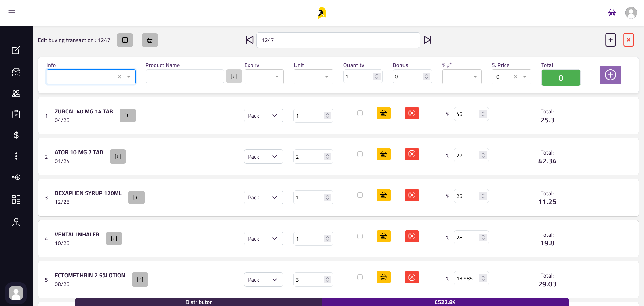Toggle checkbox in VENTAL INHALER row
The width and height of the screenshot is (644, 306).
click(x=360, y=236)
